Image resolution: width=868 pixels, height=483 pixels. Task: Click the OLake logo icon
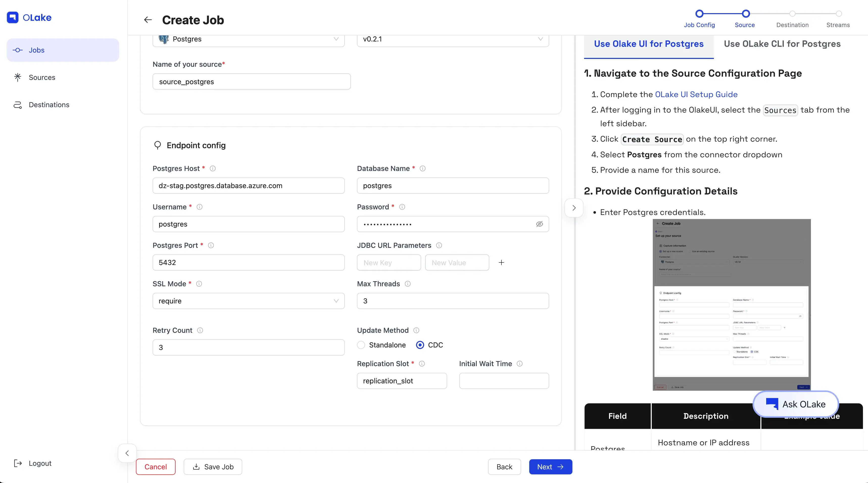coord(13,17)
